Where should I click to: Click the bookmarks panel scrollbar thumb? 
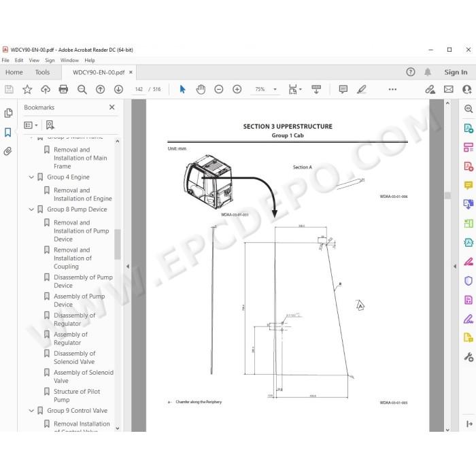point(118,244)
